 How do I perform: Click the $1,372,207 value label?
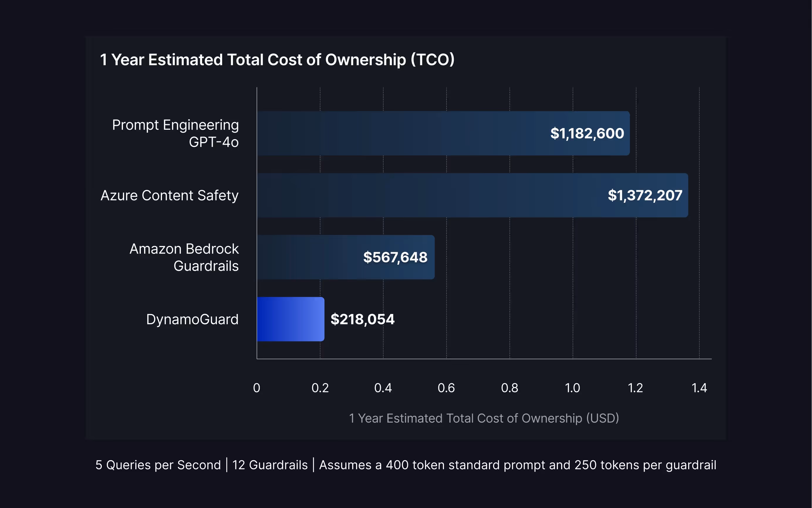pos(645,195)
